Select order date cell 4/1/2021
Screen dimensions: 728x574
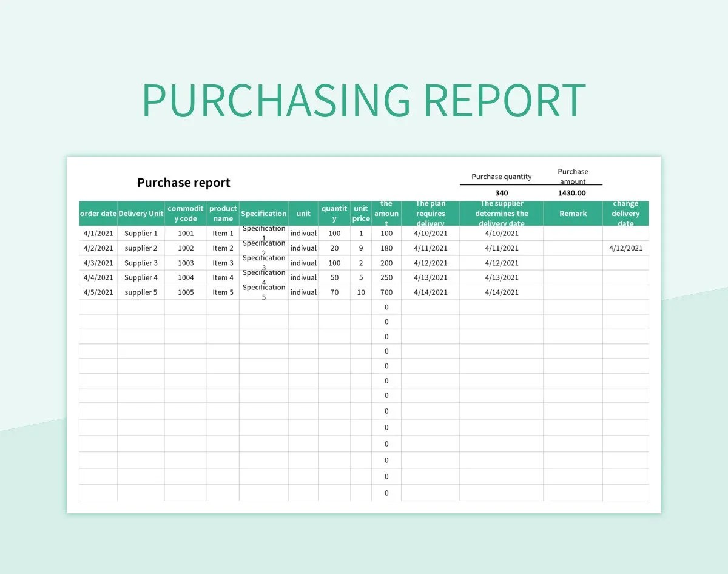(98, 233)
